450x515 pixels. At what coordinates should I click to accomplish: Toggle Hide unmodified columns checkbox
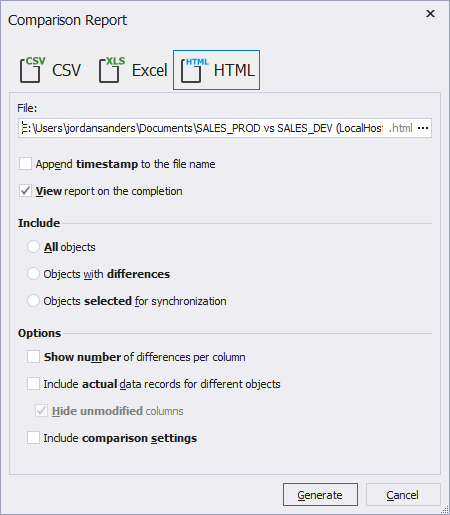[41, 411]
